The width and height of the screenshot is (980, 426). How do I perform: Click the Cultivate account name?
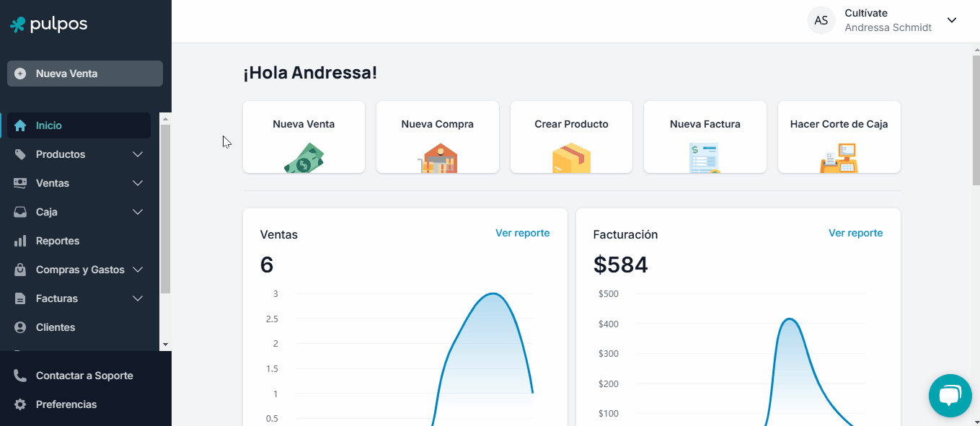click(x=866, y=13)
